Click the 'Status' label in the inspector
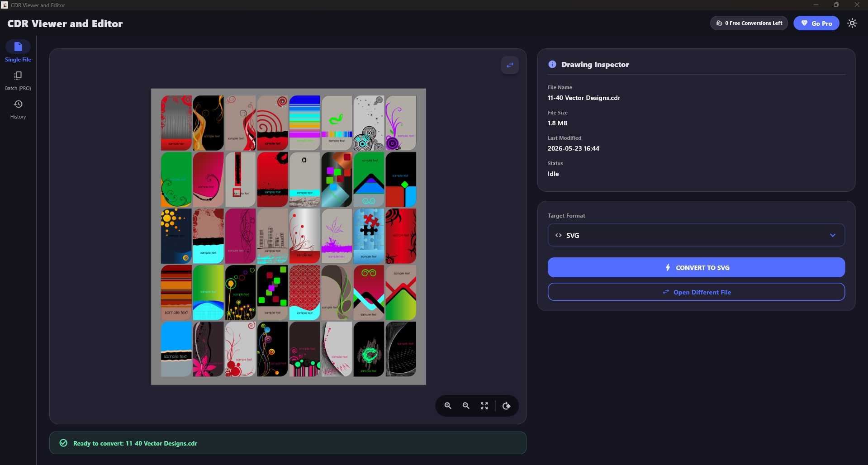Screen dimensions: 868x465 555,163
